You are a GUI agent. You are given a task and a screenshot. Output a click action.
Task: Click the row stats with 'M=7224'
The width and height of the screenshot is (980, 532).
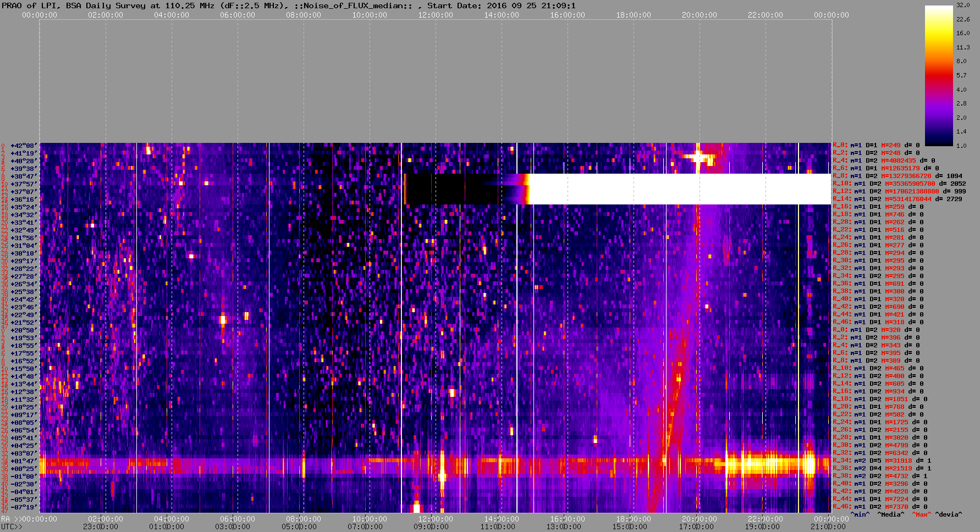pyautogui.click(x=880, y=499)
